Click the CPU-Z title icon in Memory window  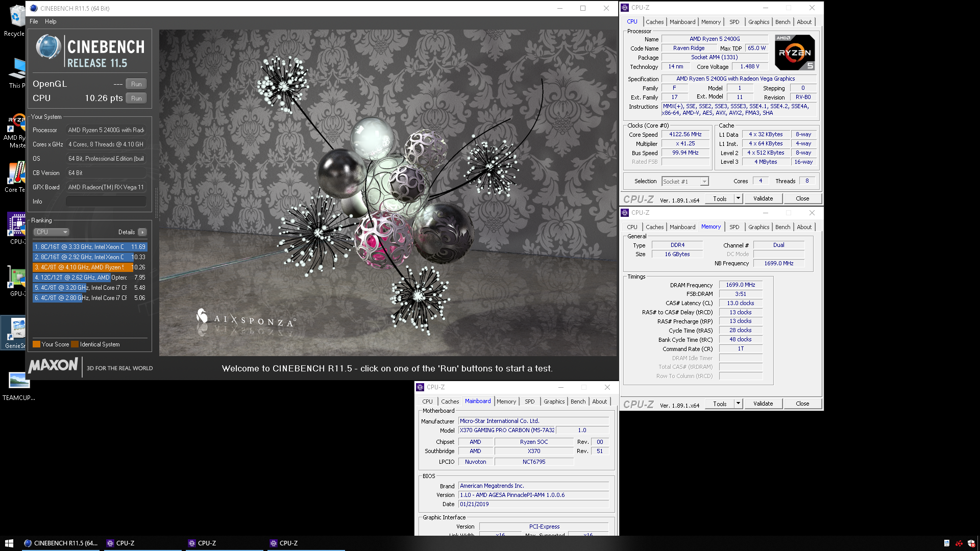(x=625, y=213)
